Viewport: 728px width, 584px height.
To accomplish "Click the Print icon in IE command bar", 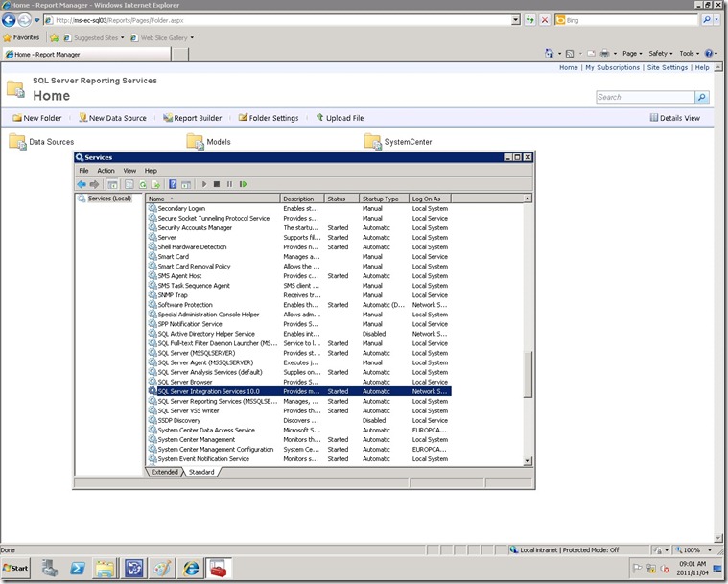I will click(x=604, y=54).
